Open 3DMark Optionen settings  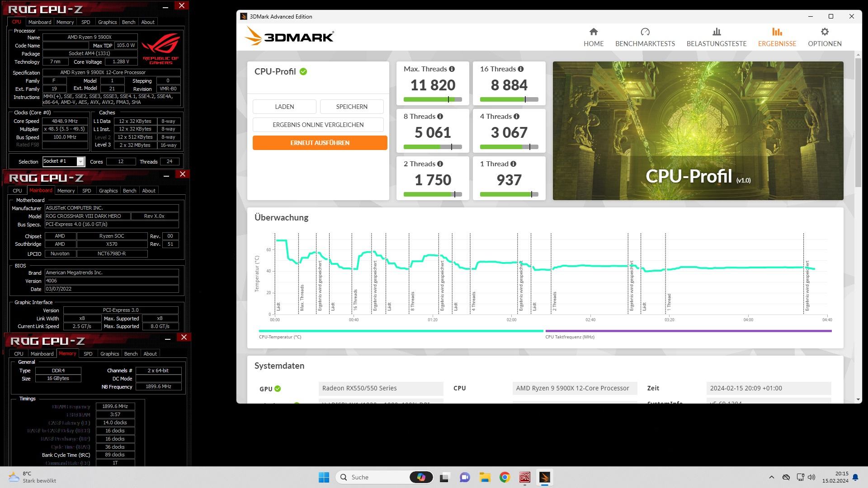(x=825, y=37)
